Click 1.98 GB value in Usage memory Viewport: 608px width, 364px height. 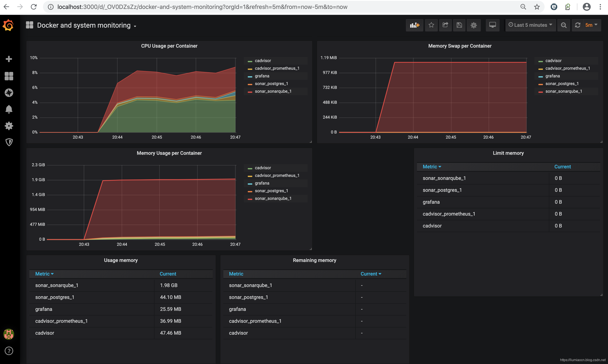tap(168, 286)
